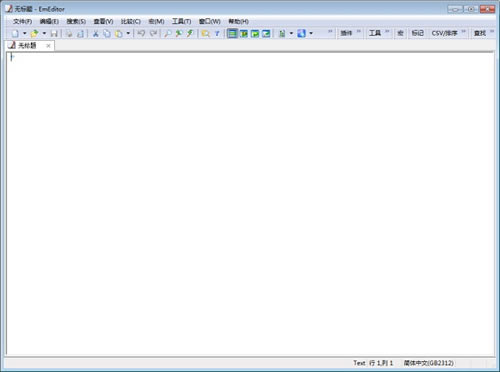Click inside the empty text editing area

[x=250, y=203]
